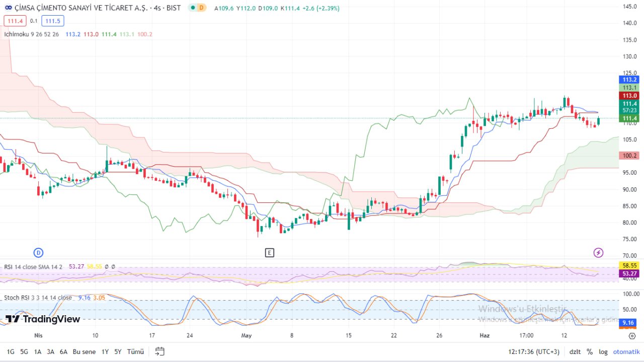
Task: Toggle otomatik auto scale
Action: click(x=626, y=352)
